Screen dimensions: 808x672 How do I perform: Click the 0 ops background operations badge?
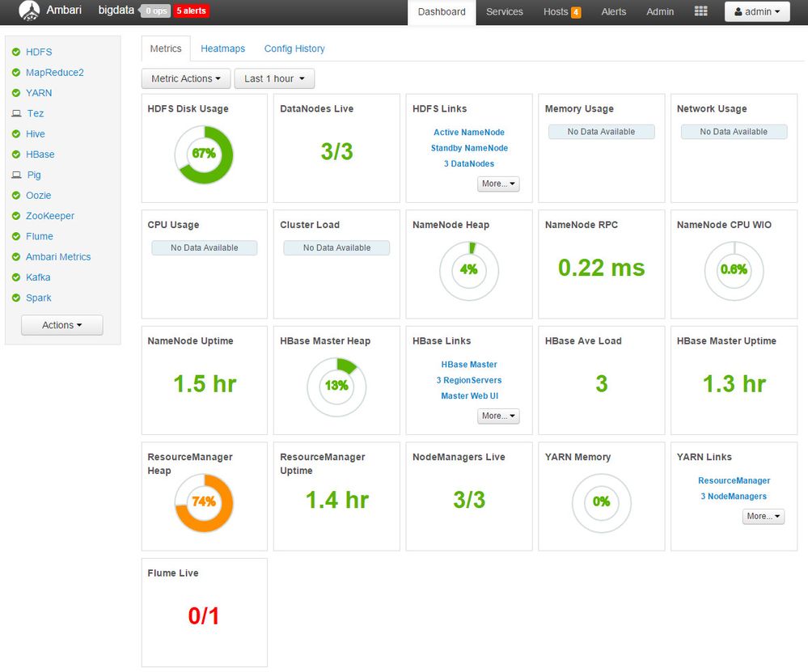coord(154,11)
